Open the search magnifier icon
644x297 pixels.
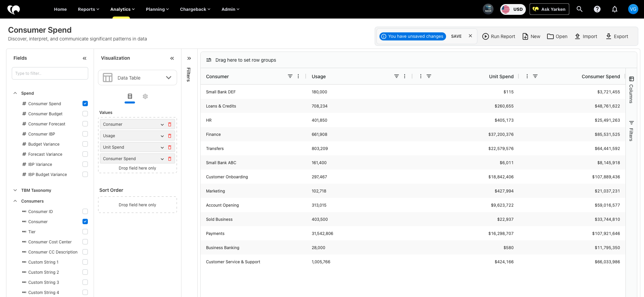tap(579, 9)
